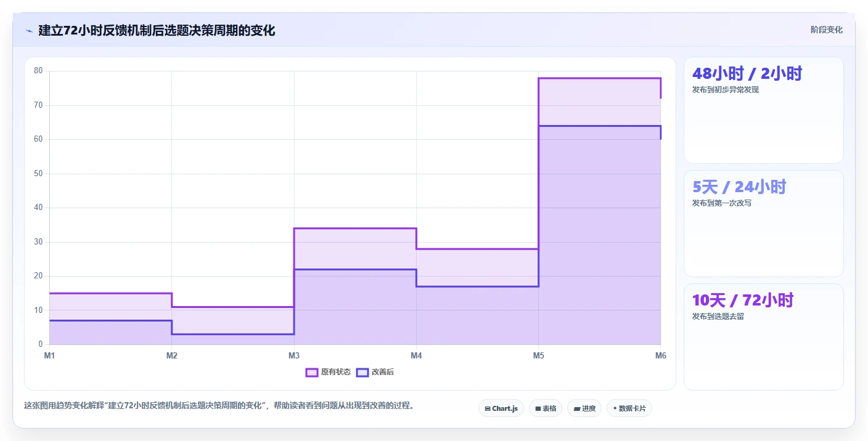Click the blue 改善后 legend swatch

[x=362, y=372]
